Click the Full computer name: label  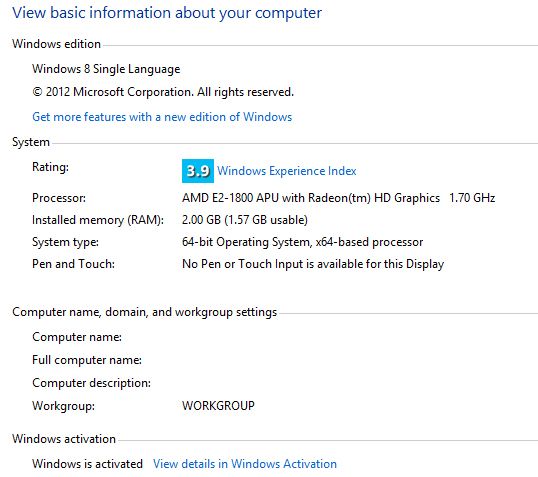point(87,360)
